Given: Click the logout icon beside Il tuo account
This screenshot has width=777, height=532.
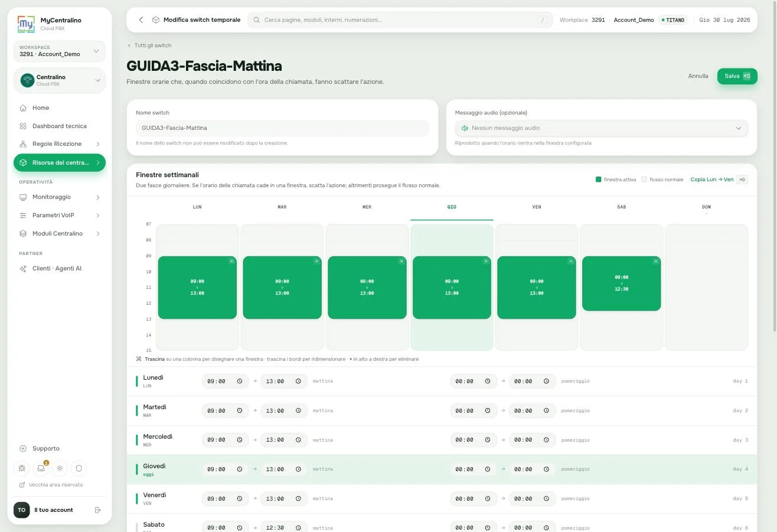Looking at the screenshot, I should pos(98,510).
